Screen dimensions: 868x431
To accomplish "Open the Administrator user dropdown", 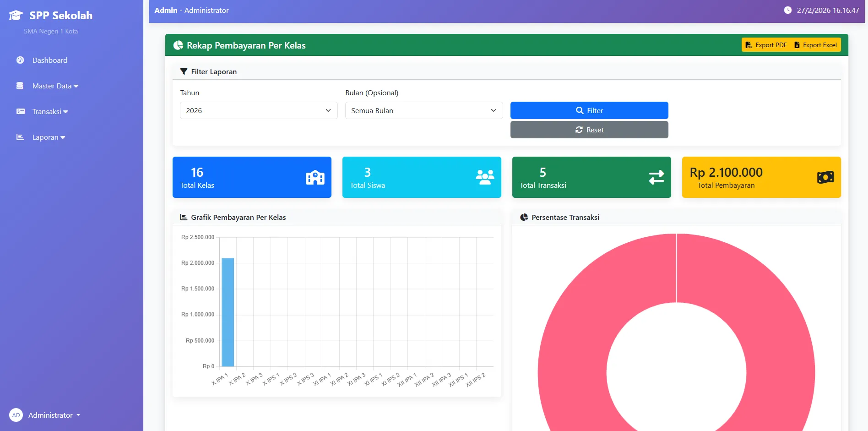I will pos(45,415).
